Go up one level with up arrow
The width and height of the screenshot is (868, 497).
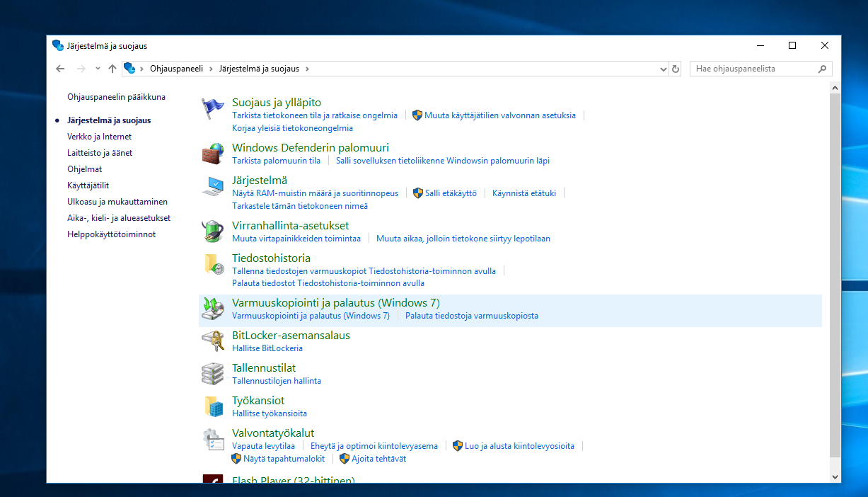112,69
